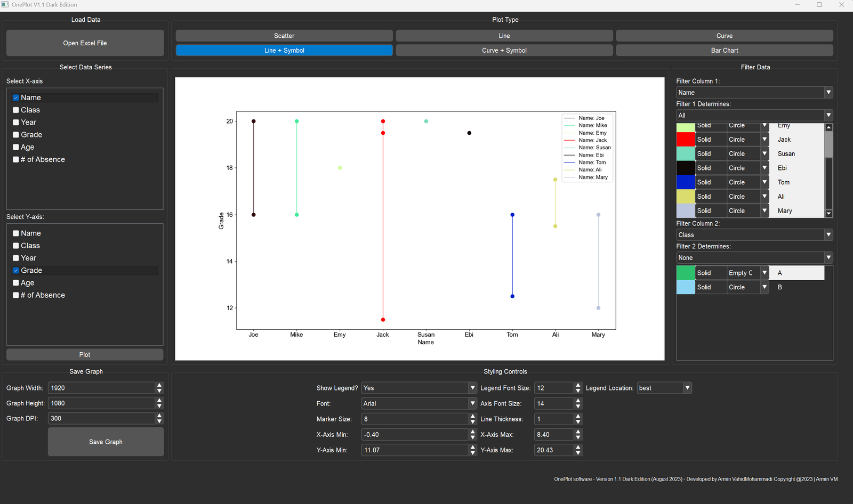Increase Legend Font Size up arrow

click(578, 385)
